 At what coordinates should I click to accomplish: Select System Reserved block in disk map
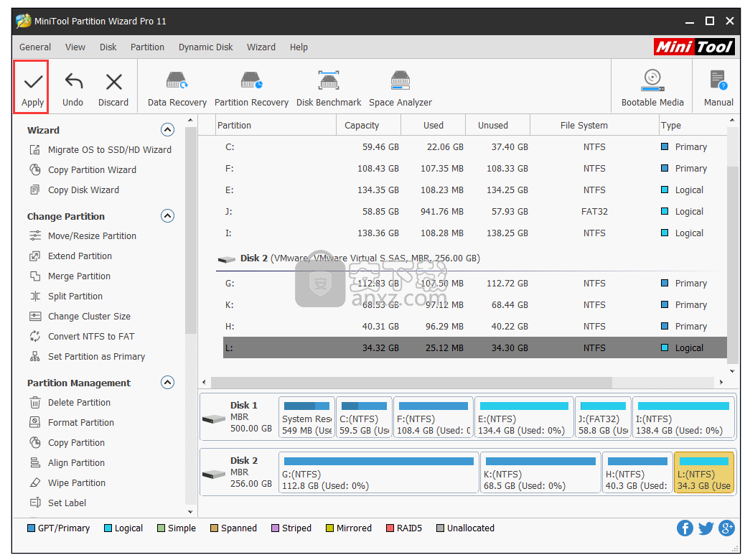306,419
